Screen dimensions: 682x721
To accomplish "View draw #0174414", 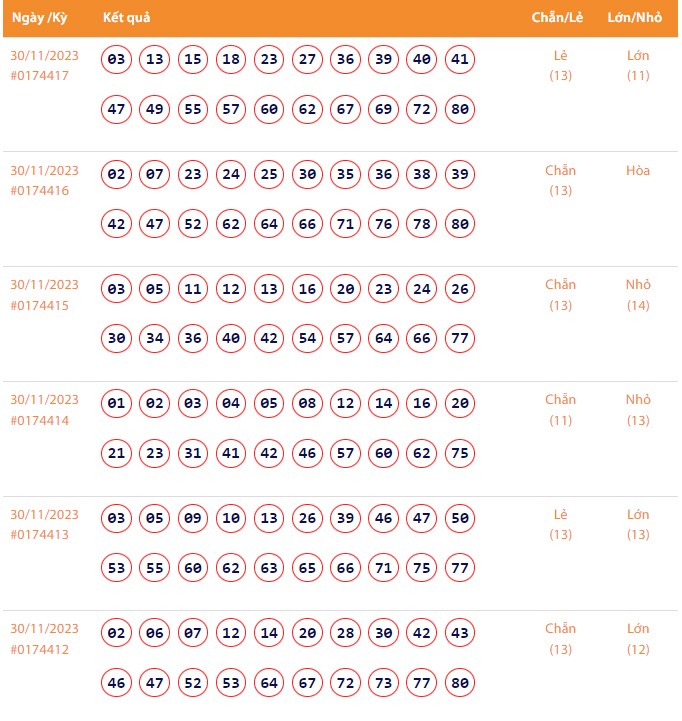I will [39, 420].
